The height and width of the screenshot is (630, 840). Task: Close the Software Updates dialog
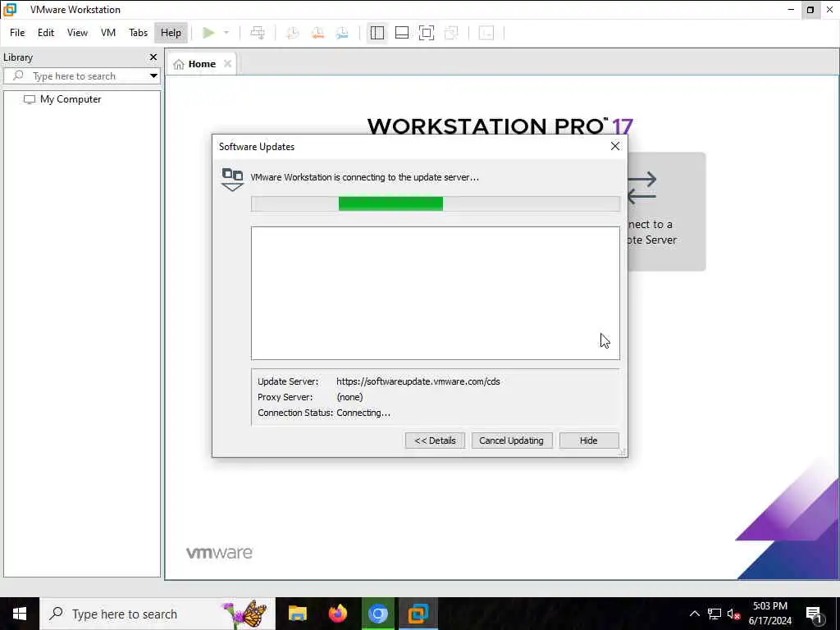tap(615, 146)
